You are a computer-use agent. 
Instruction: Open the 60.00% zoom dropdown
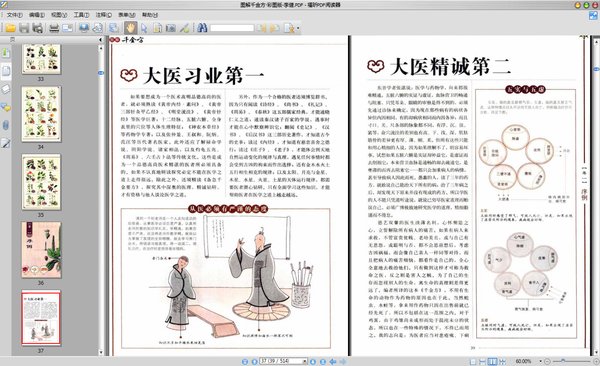[540, 361]
